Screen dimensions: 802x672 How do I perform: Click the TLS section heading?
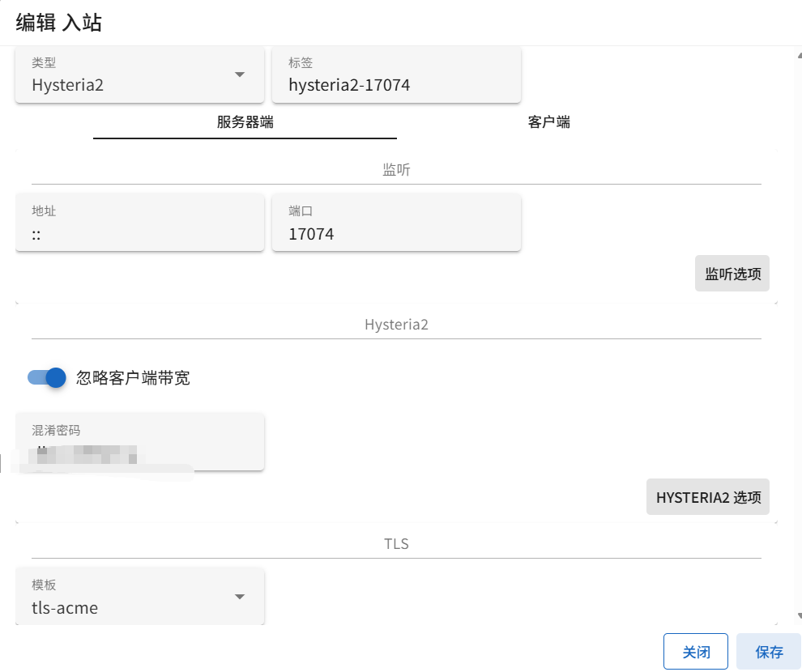point(396,544)
